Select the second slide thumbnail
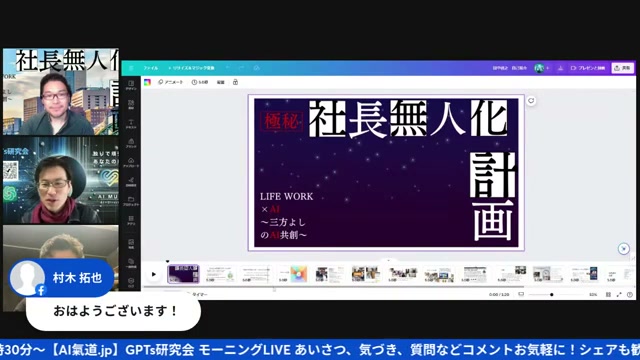640x360 pixels. coord(220,274)
